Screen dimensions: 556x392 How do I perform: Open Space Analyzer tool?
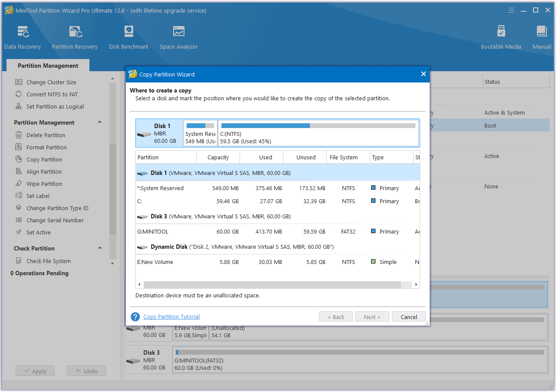[178, 37]
